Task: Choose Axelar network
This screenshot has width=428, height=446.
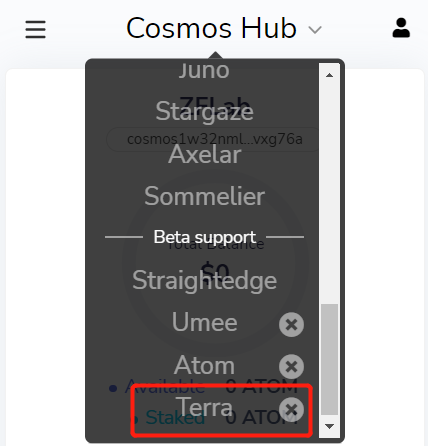Action: click(204, 154)
